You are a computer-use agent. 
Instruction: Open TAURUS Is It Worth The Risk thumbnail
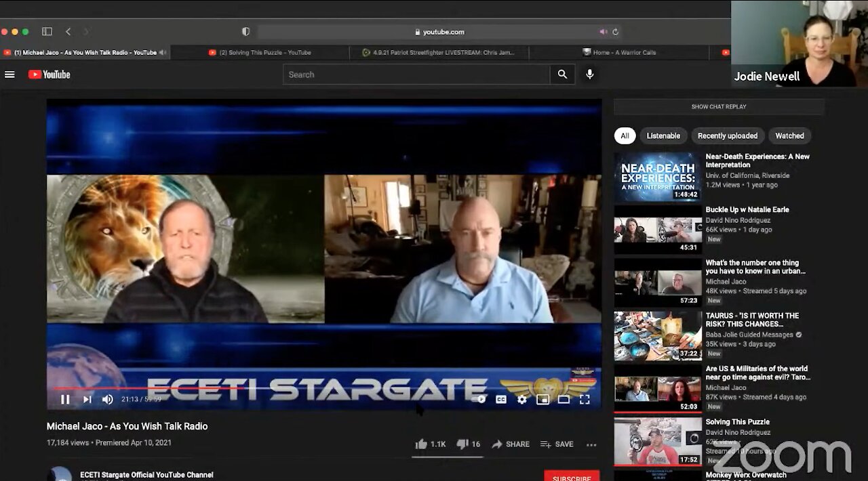(658, 336)
